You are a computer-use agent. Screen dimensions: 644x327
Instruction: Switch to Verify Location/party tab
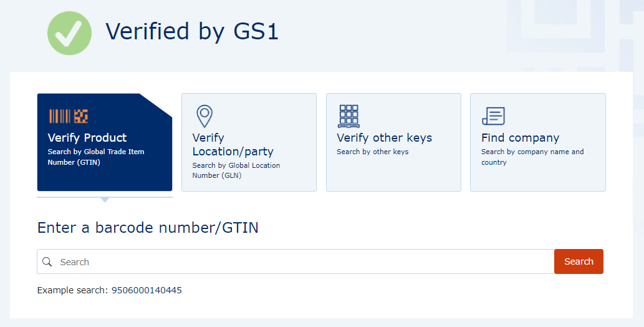(x=249, y=142)
